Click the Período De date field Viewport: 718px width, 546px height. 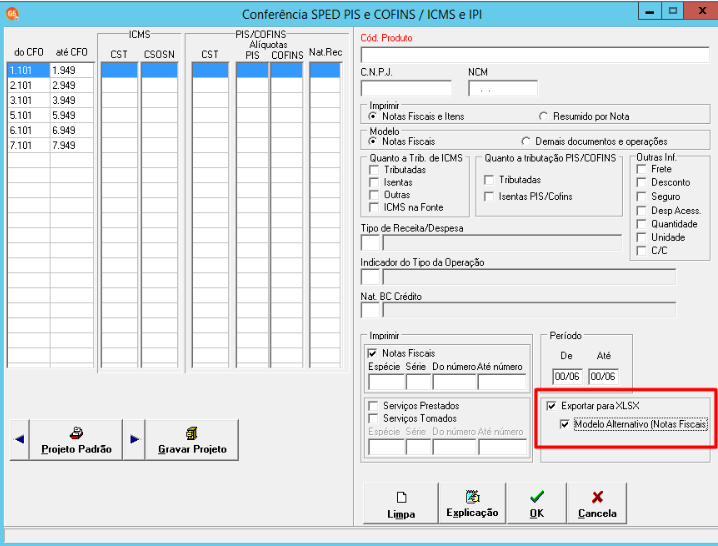click(x=567, y=377)
